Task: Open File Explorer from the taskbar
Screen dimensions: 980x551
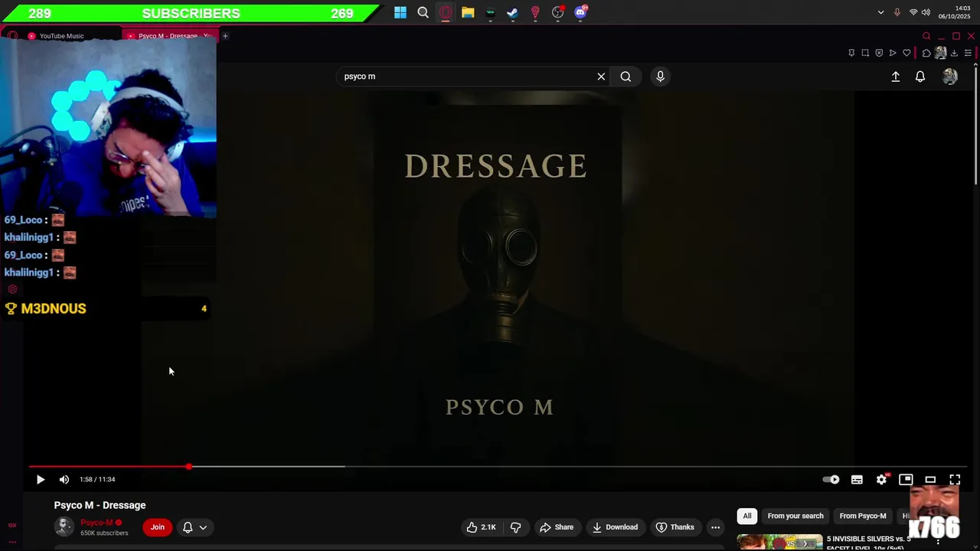Action: tap(468, 12)
